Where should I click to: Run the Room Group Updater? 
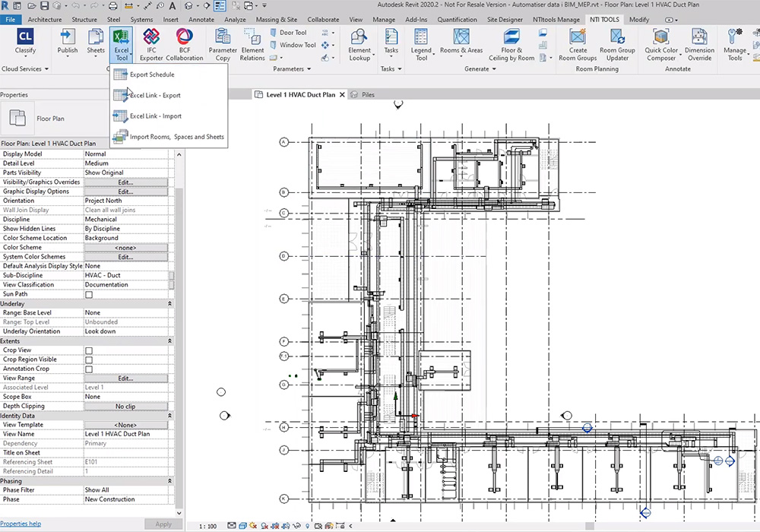tap(617, 45)
